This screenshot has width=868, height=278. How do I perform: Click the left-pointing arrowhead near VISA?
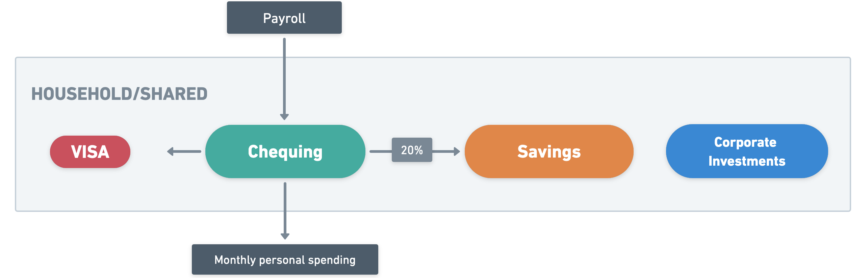coord(170,151)
